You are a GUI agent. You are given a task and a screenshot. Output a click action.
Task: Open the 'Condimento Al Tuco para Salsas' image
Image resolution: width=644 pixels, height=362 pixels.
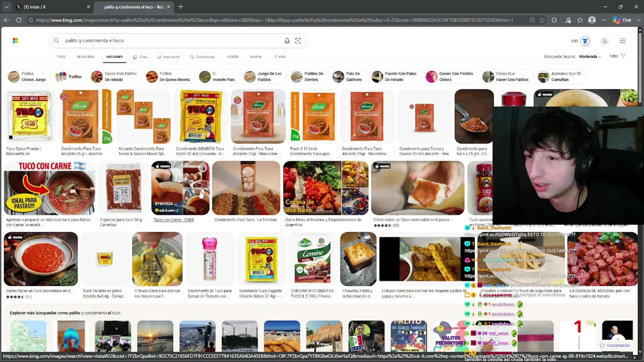[209, 259]
